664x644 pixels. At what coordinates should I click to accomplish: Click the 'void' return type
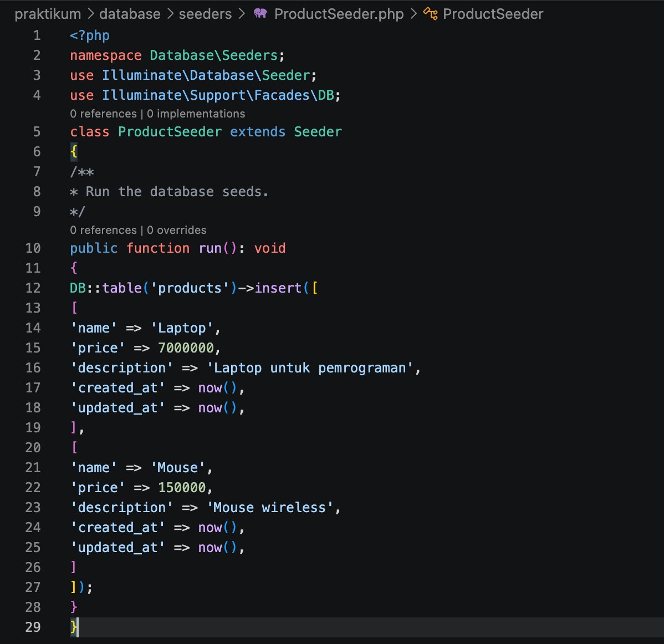click(x=270, y=248)
